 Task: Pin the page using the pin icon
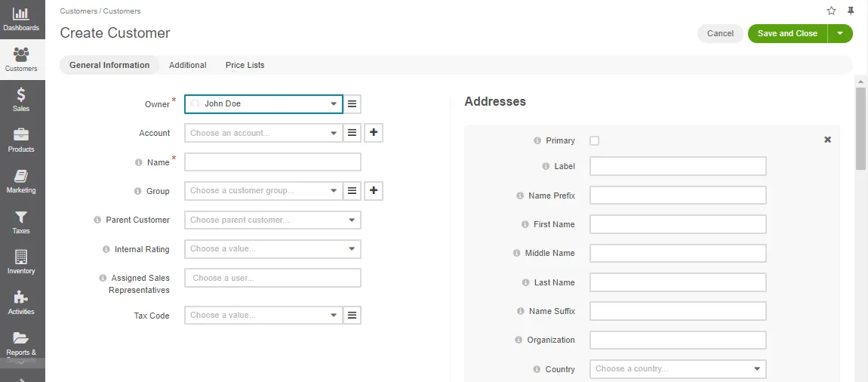851,11
